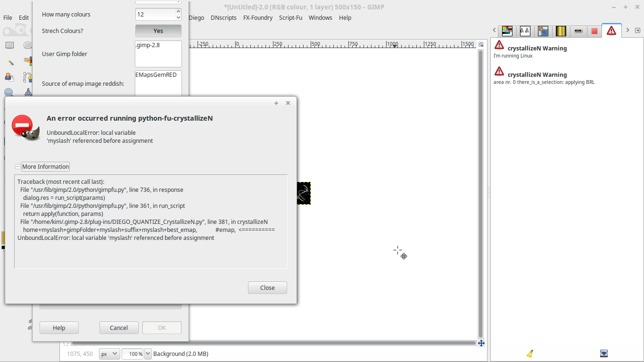
Task: Click the first crystallizeN Warning icon
Action: point(499,45)
